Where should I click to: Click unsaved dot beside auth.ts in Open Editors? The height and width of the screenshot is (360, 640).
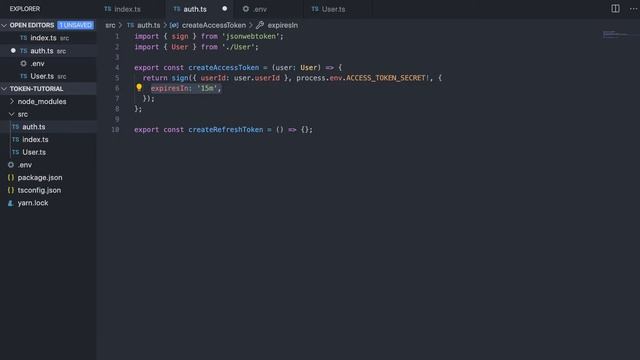(x=13, y=51)
